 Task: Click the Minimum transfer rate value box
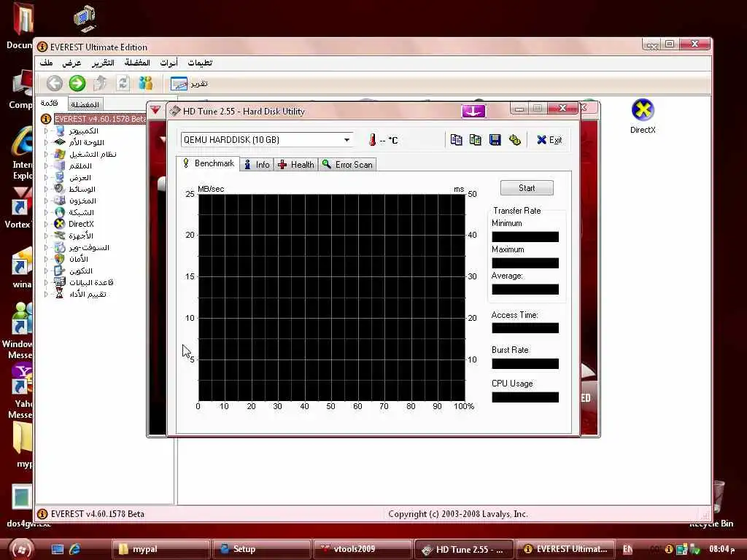click(525, 237)
